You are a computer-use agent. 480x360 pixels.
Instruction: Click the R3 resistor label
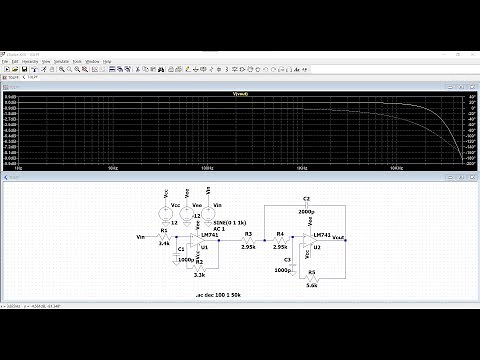click(x=248, y=234)
